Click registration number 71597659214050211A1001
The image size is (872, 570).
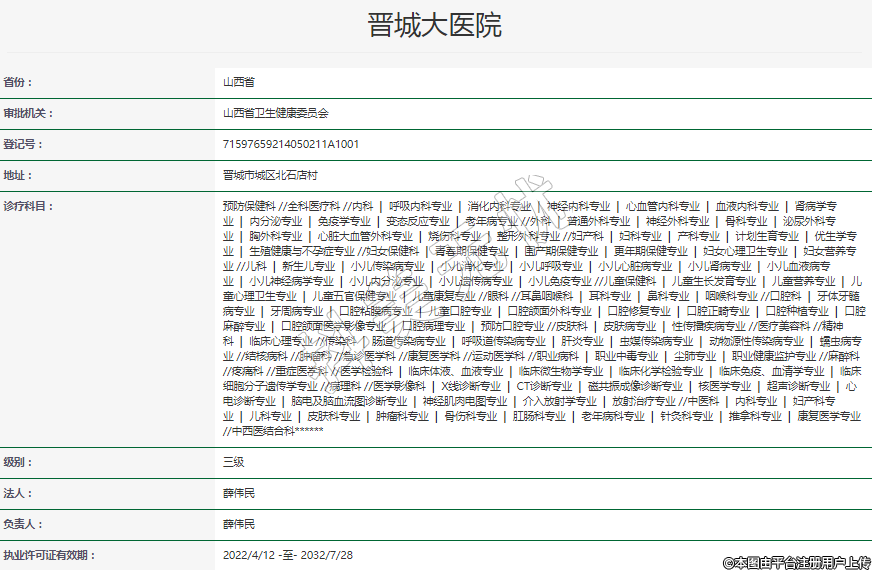pyautogui.click(x=291, y=144)
